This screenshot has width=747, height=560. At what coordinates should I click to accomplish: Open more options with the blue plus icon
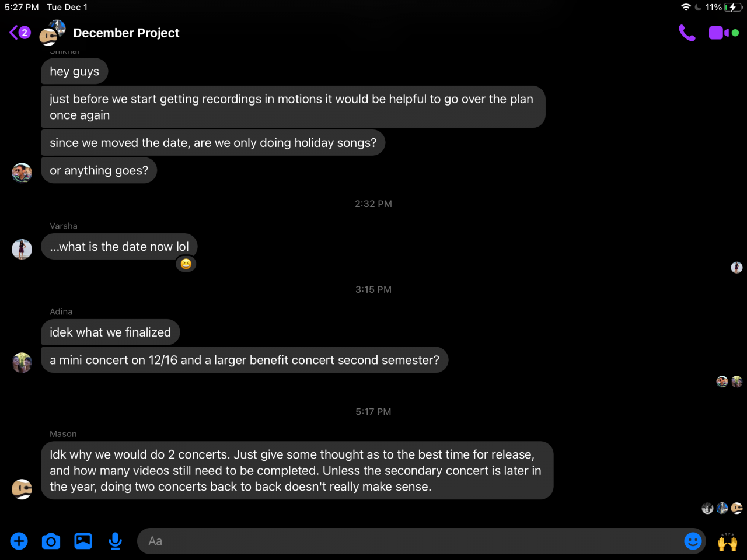tap(19, 541)
